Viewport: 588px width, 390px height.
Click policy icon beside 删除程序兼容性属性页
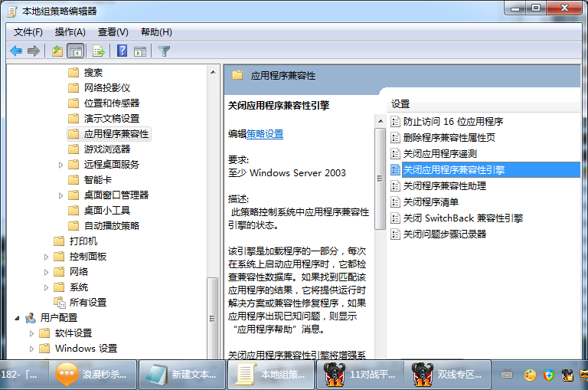tap(395, 137)
